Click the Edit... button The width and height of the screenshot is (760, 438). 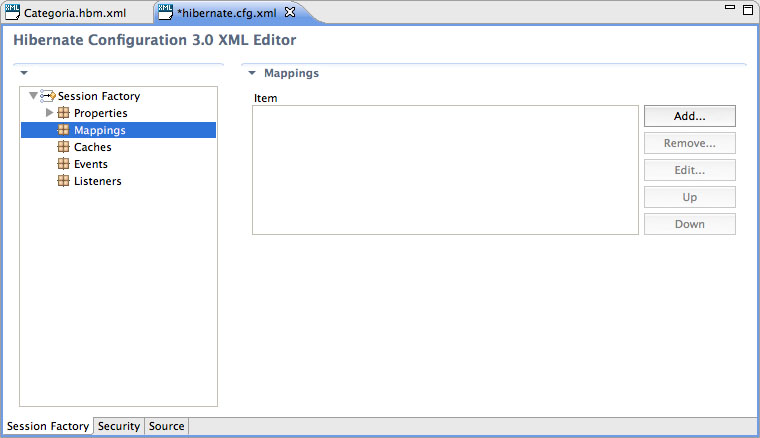pyautogui.click(x=690, y=171)
